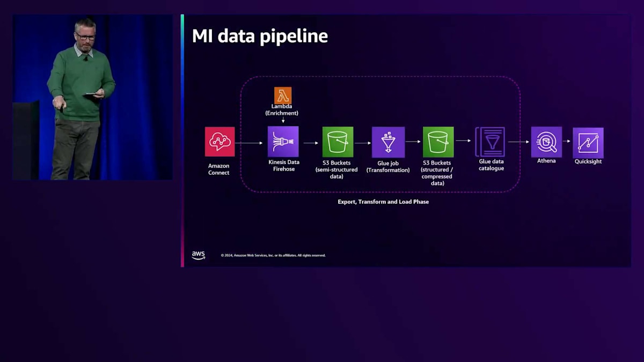This screenshot has height=362, width=644.
Task: Select the Quicksight icon
Action: pyautogui.click(x=588, y=143)
